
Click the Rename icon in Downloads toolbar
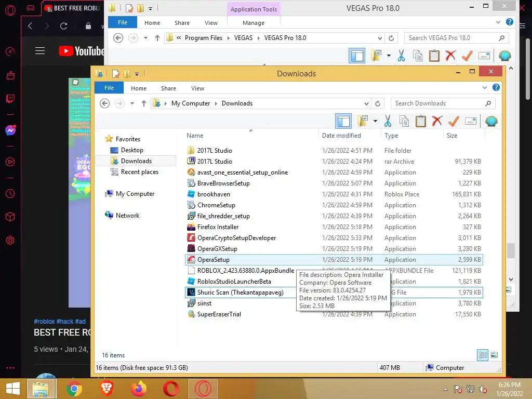tap(471, 121)
